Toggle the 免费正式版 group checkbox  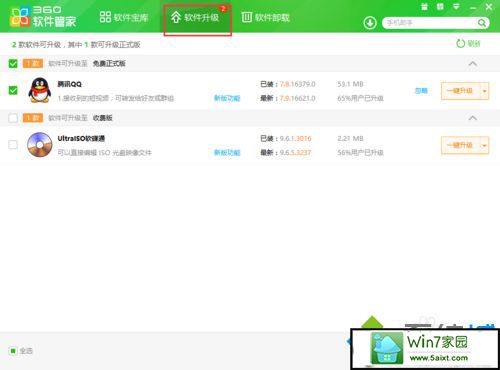pos(13,63)
